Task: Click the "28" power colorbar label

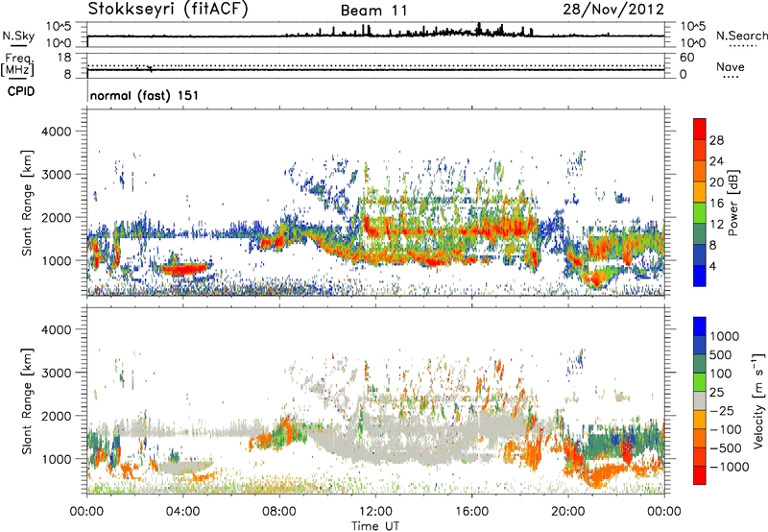Action: tap(716, 140)
